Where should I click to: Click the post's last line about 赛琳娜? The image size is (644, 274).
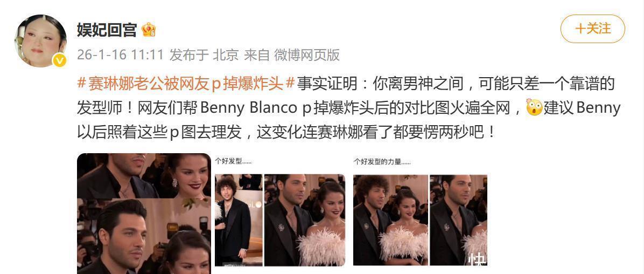tap(286, 132)
